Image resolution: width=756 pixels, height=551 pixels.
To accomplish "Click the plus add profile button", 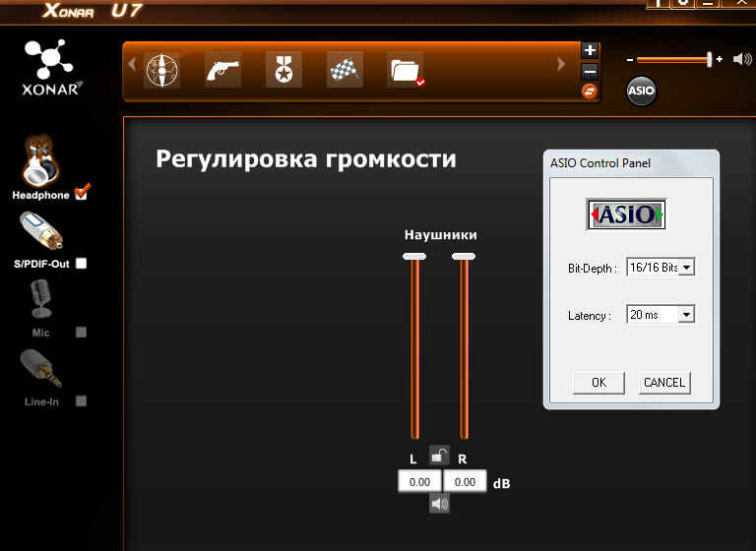I will 590,50.
